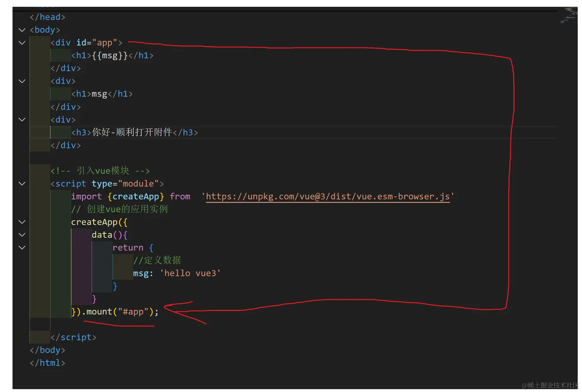Click the comment //定义数据
The width and height of the screenshot is (582, 392).
click(157, 260)
